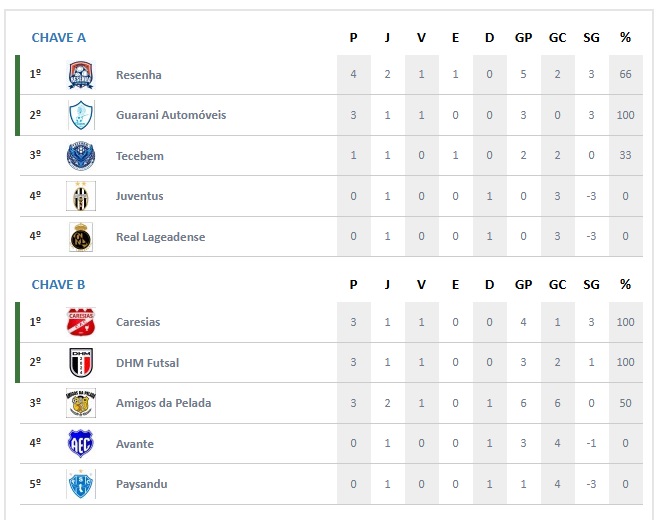The width and height of the screenshot is (662, 520).
Task: Click the DHM Futsal badge
Action: pyautogui.click(x=81, y=362)
